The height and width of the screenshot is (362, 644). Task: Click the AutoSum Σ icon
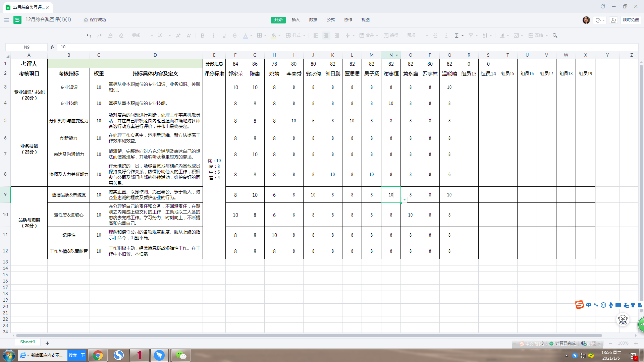[x=457, y=35]
